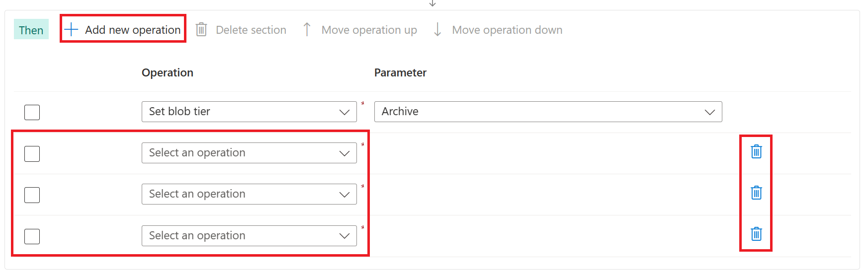868x276 pixels.
Task: Delete the last empty operation row
Action: click(x=756, y=234)
